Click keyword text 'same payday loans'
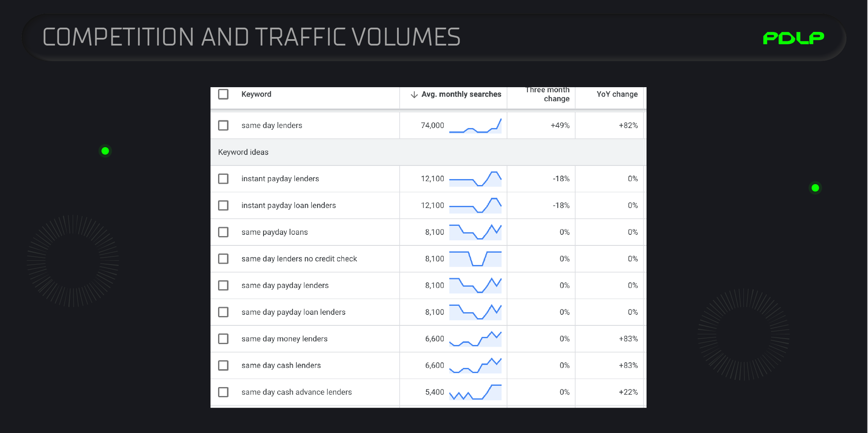Viewport: 868px width, 433px height. (275, 232)
